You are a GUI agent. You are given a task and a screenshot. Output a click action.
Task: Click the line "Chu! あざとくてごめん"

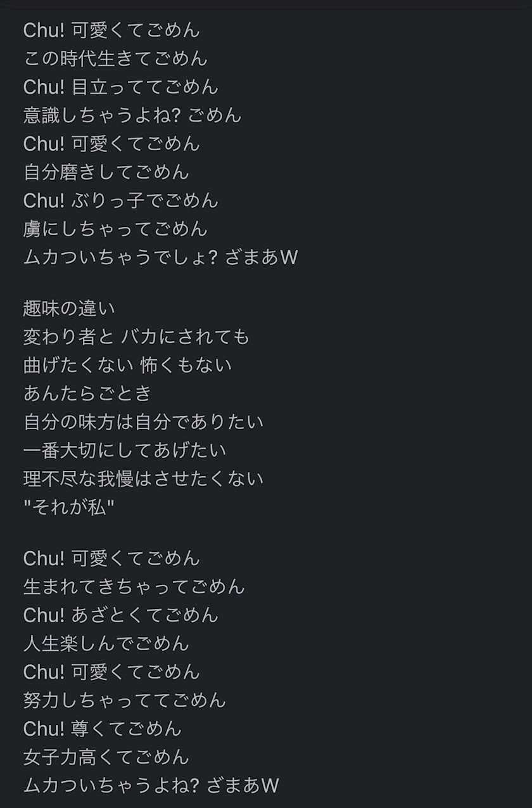(x=120, y=615)
